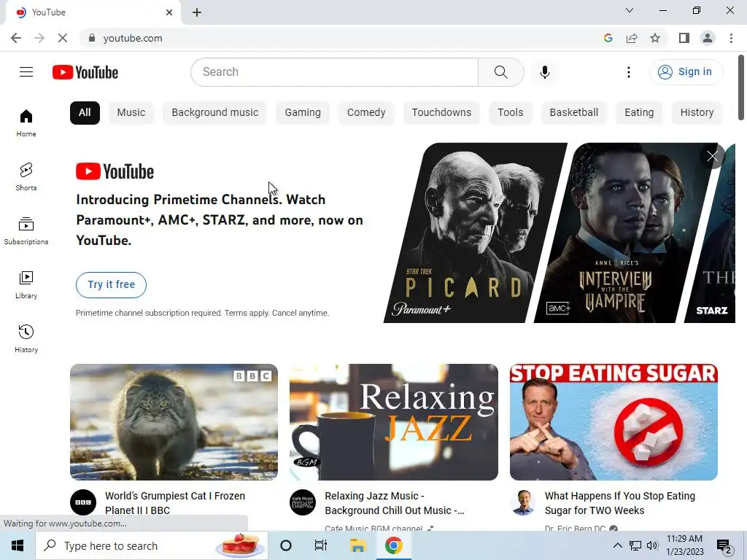
Task: Go to Home in sidebar
Action: 26,122
